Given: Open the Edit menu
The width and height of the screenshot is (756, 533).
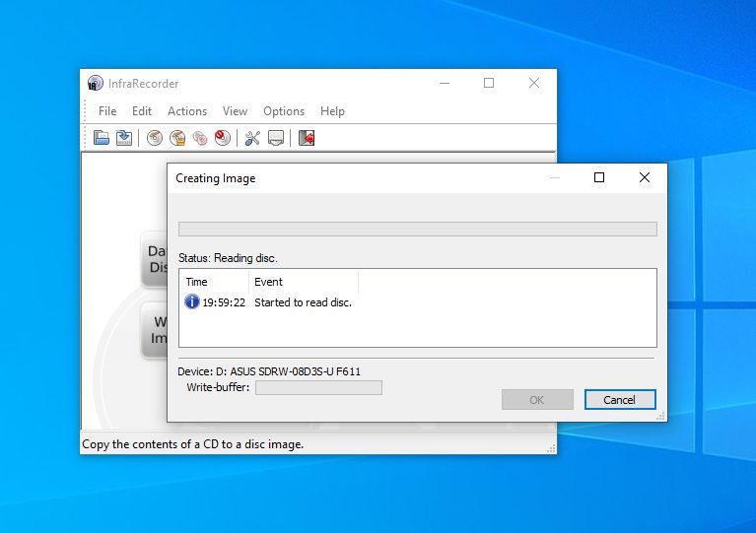Looking at the screenshot, I should [142, 111].
